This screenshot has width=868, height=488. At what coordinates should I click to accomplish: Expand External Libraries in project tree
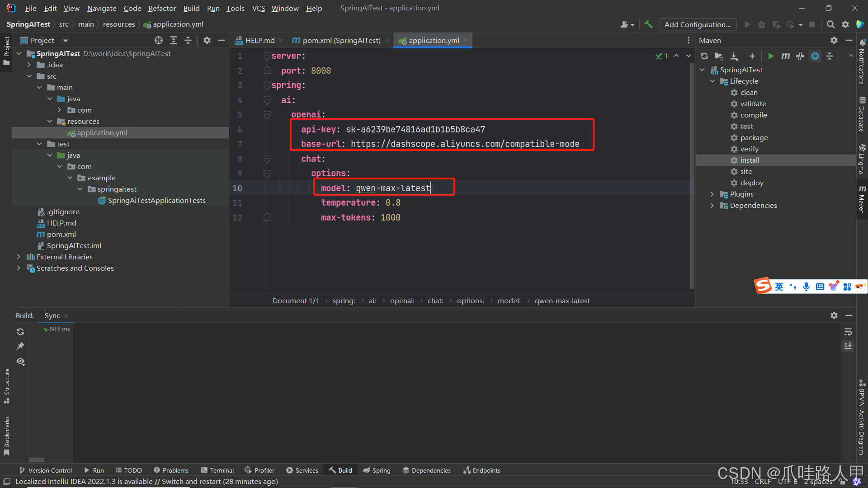[x=19, y=257]
